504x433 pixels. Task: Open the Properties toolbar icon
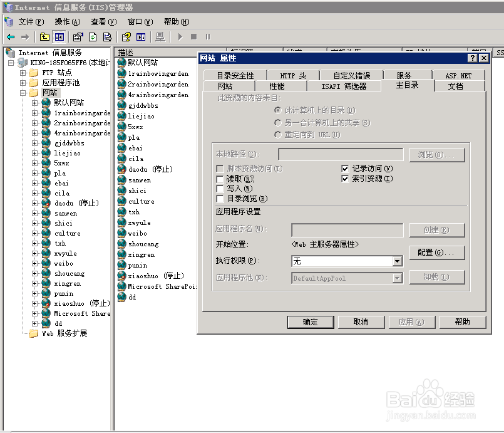click(x=78, y=37)
